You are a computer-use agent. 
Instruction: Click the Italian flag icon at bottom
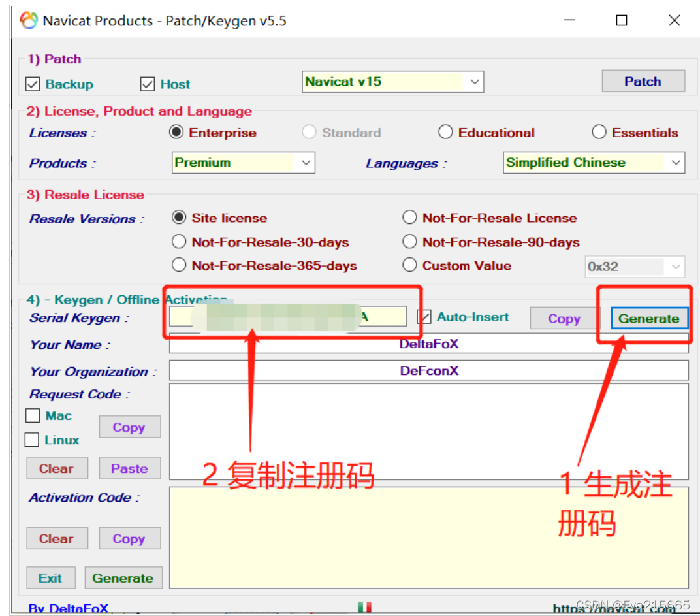[x=365, y=607]
